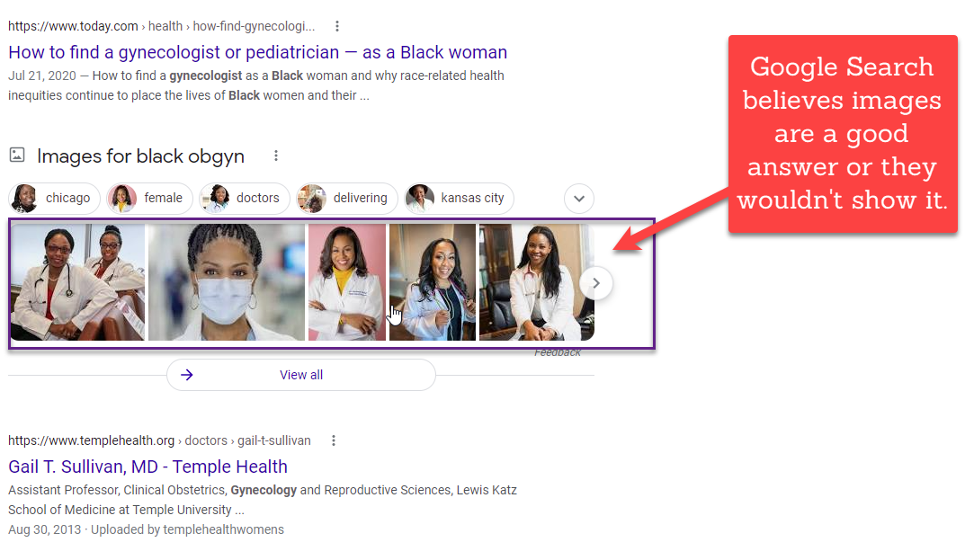Open three-dot menu beside templehealth.org URL
Screen dimensions: 965x560
tap(334, 440)
